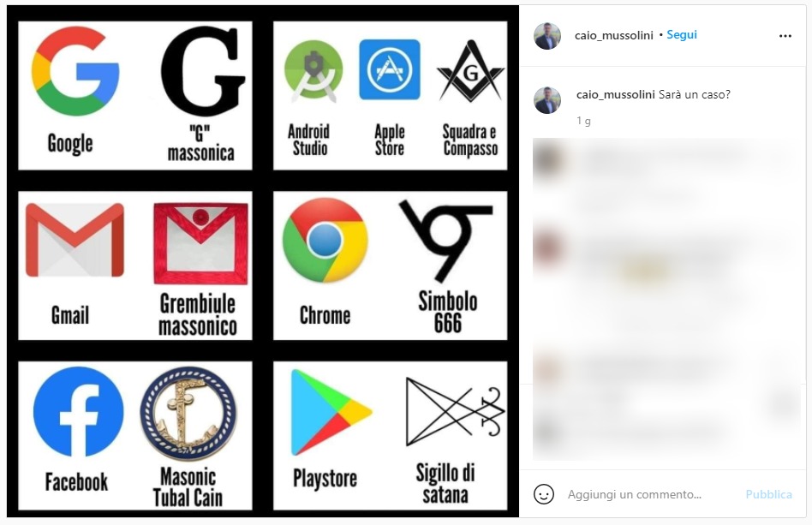Image resolution: width=812 pixels, height=525 pixels.
Task: Click the profile avatar in post header
Action: 547,36
